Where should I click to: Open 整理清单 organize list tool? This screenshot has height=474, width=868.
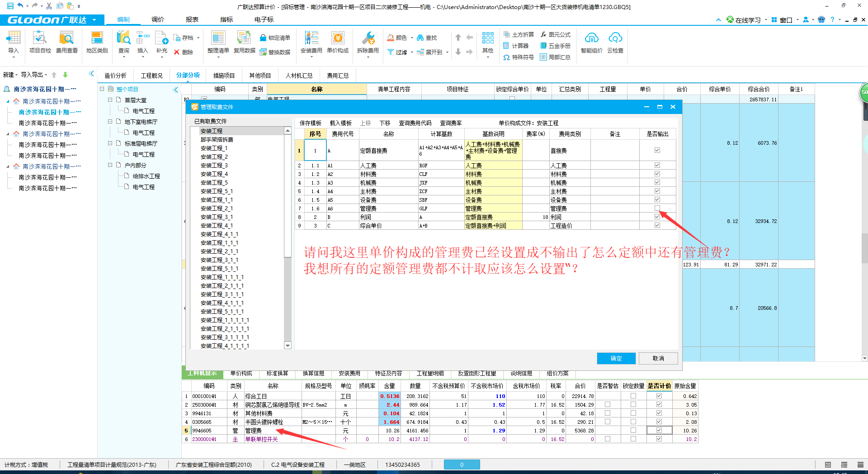[x=218, y=43]
